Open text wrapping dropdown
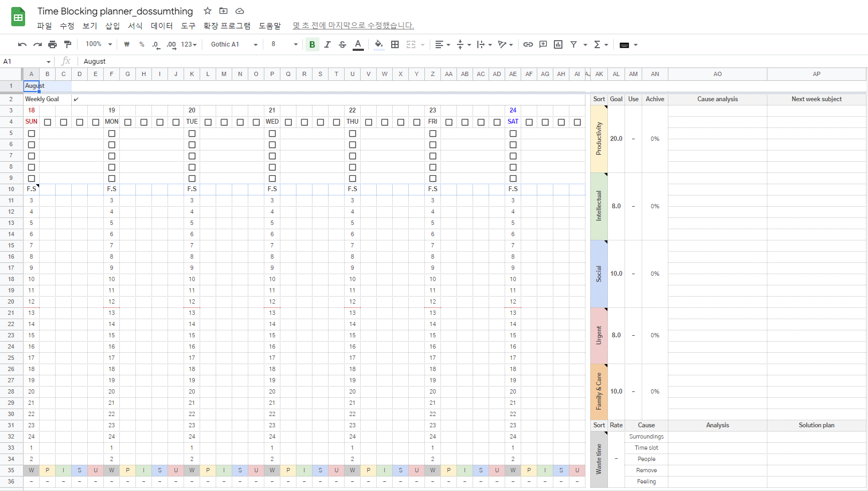 tap(484, 44)
